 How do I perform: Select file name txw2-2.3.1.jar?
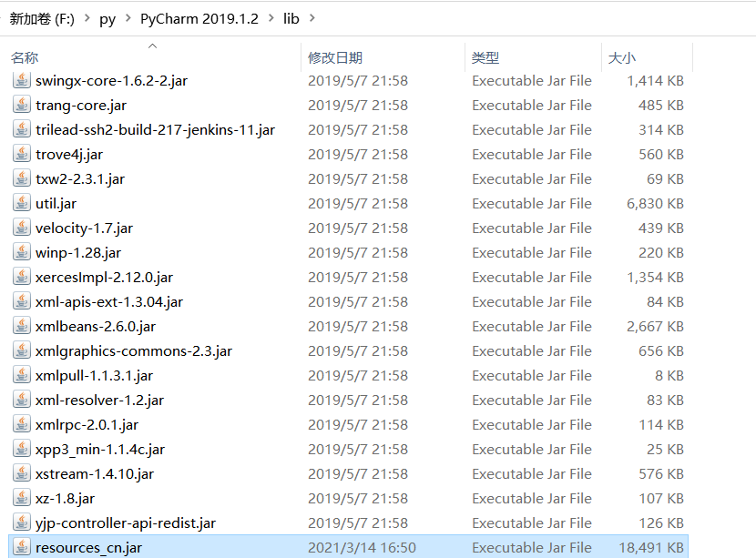(x=80, y=179)
